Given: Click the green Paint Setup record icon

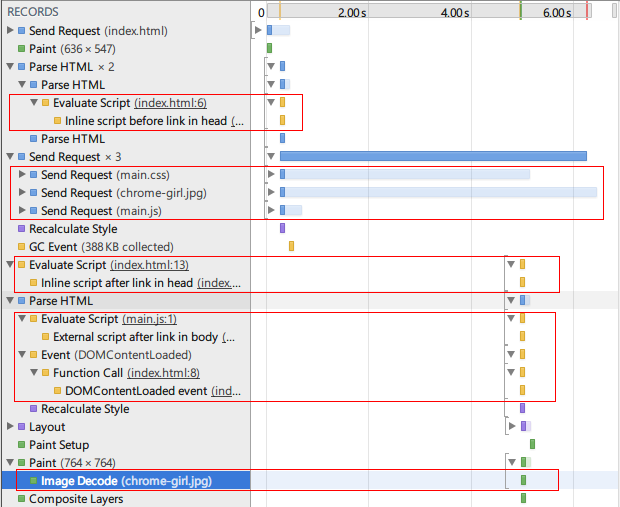Looking at the screenshot, I should (x=21, y=445).
